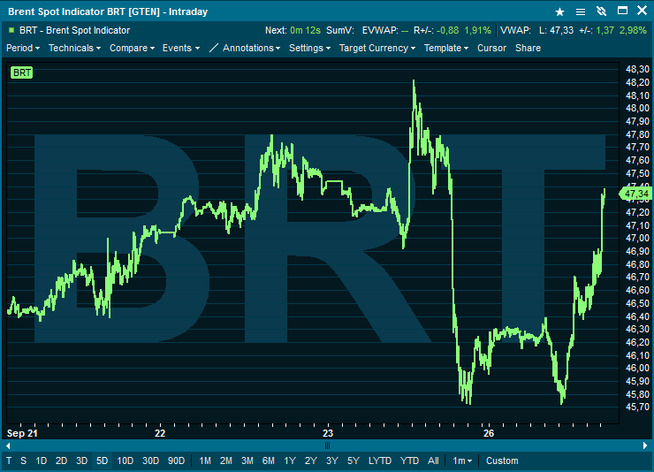This screenshot has height=472, width=654.
Task: Click the Sep 21 date label
Action: point(22,433)
